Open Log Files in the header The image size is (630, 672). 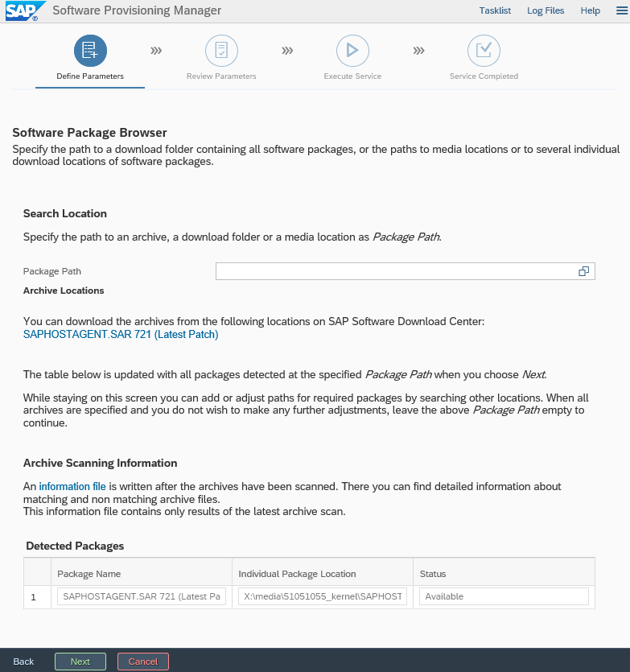(x=546, y=10)
